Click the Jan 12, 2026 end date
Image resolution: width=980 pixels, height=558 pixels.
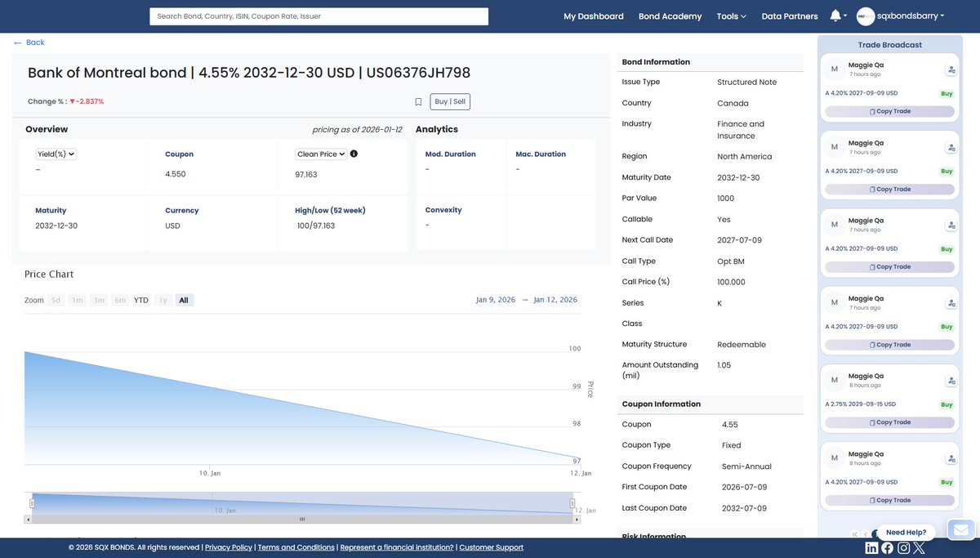(555, 300)
